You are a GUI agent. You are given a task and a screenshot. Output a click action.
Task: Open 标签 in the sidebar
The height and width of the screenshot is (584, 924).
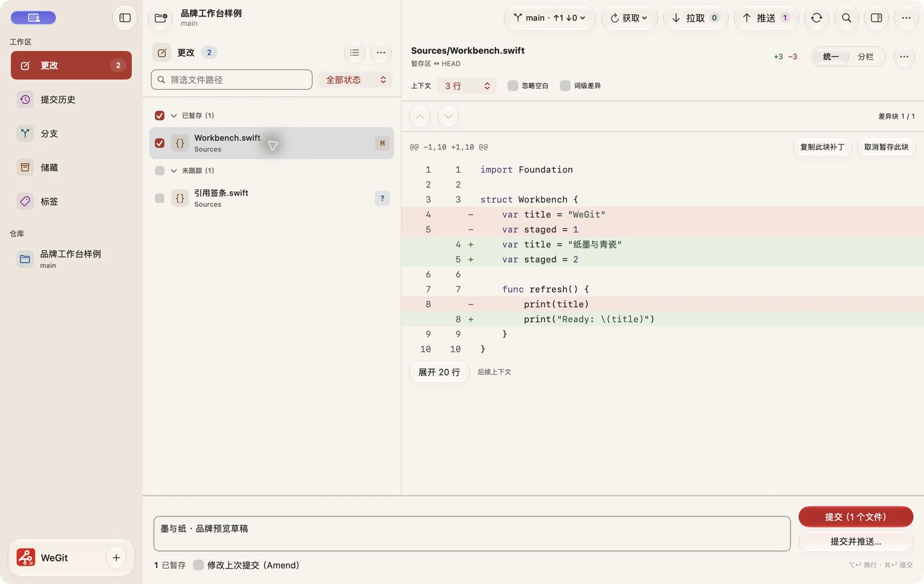pyautogui.click(x=71, y=201)
